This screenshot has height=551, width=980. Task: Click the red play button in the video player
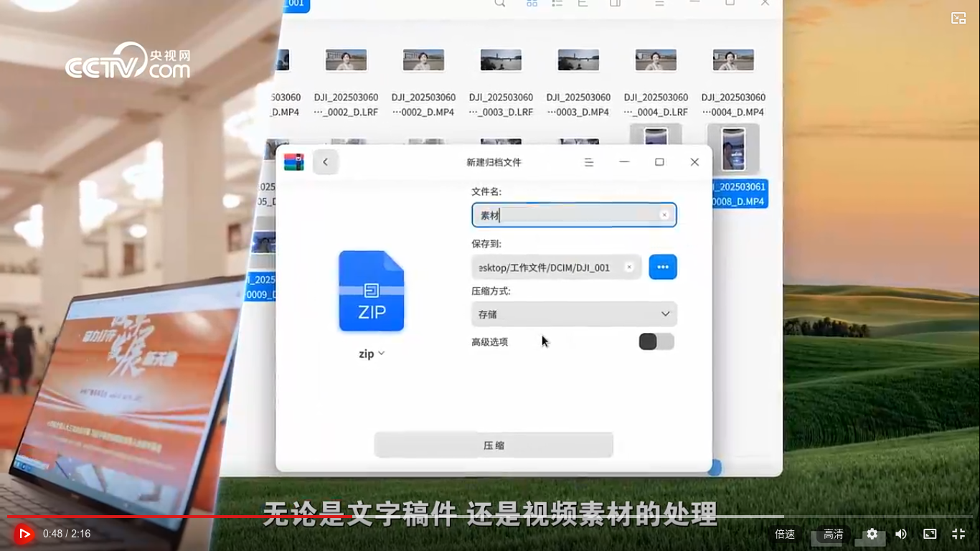(24, 534)
